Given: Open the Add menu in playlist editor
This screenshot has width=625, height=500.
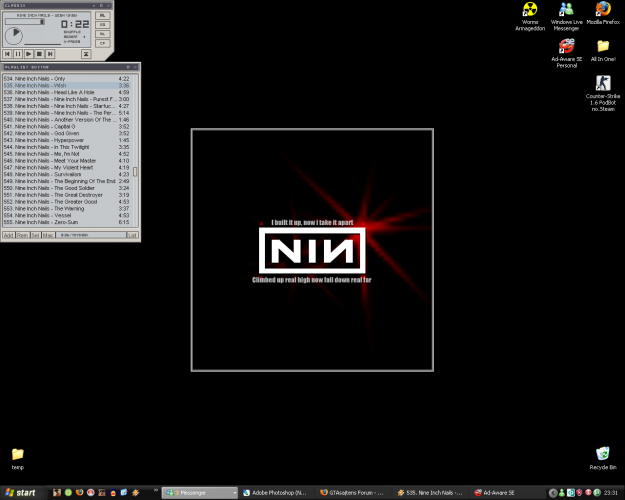Looking at the screenshot, I should [8, 235].
